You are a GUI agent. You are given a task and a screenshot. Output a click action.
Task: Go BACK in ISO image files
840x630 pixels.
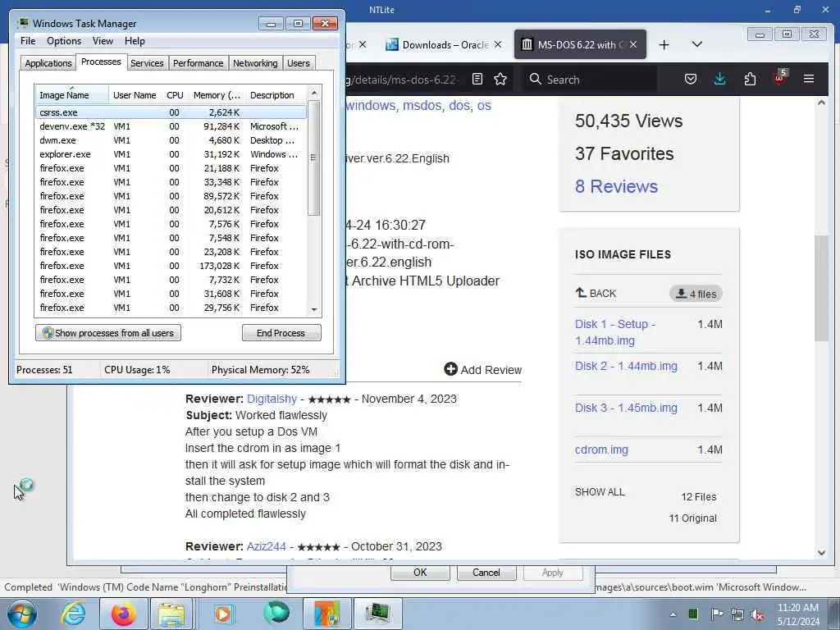pyautogui.click(x=596, y=293)
